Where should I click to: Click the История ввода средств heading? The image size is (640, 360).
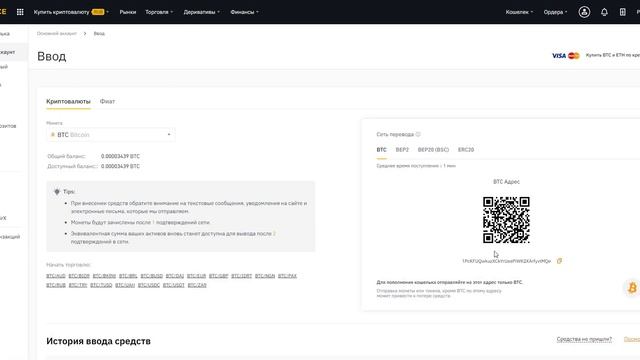pyautogui.click(x=98, y=341)
